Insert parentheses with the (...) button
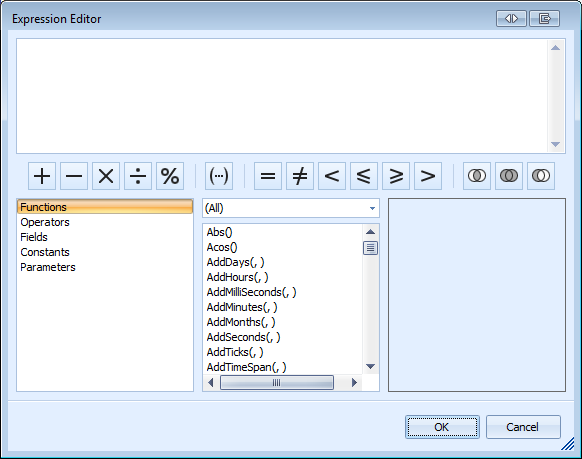This screenshot has height=459, width=582. pos(219,176)
